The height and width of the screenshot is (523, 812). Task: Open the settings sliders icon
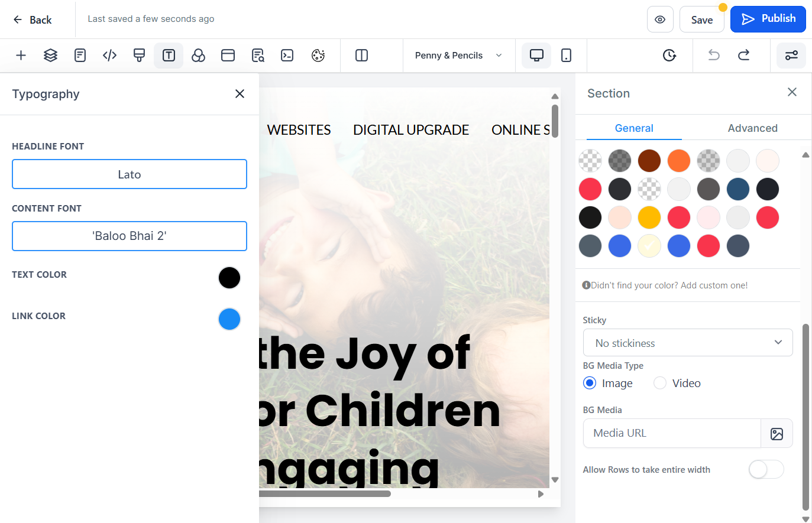pos(791,56)
